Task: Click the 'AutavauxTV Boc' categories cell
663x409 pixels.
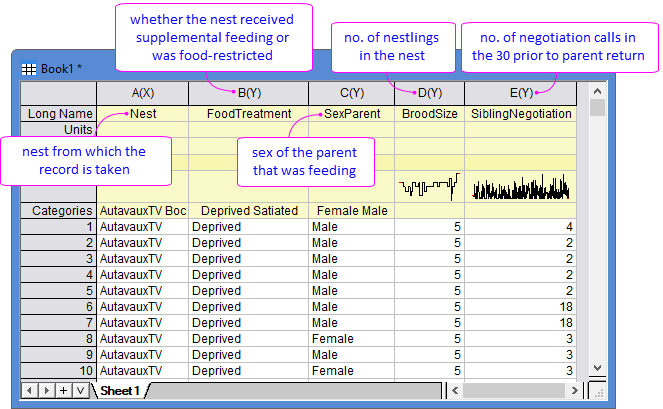Action: (x=142, y=211)
